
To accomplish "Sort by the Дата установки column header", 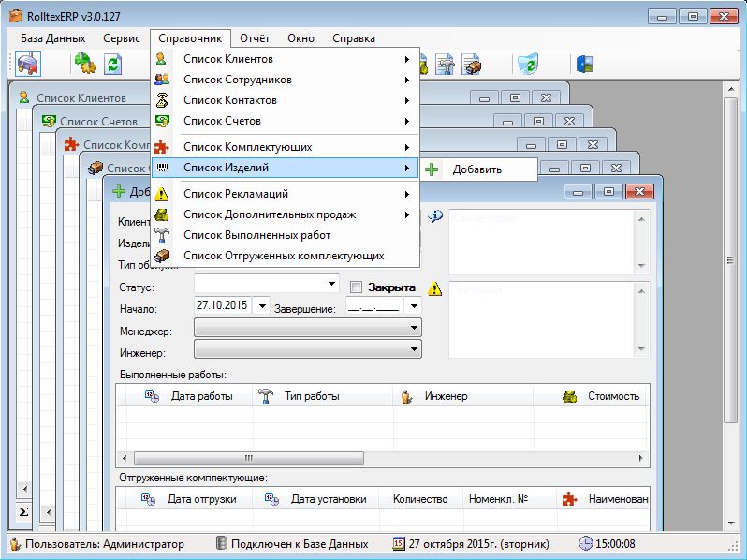I will (315, 499).
